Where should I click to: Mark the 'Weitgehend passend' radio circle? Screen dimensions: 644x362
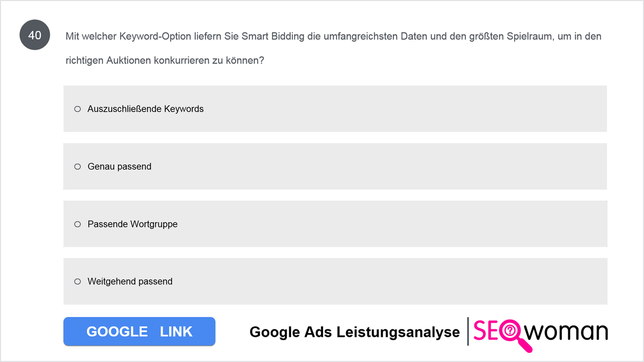77,282
